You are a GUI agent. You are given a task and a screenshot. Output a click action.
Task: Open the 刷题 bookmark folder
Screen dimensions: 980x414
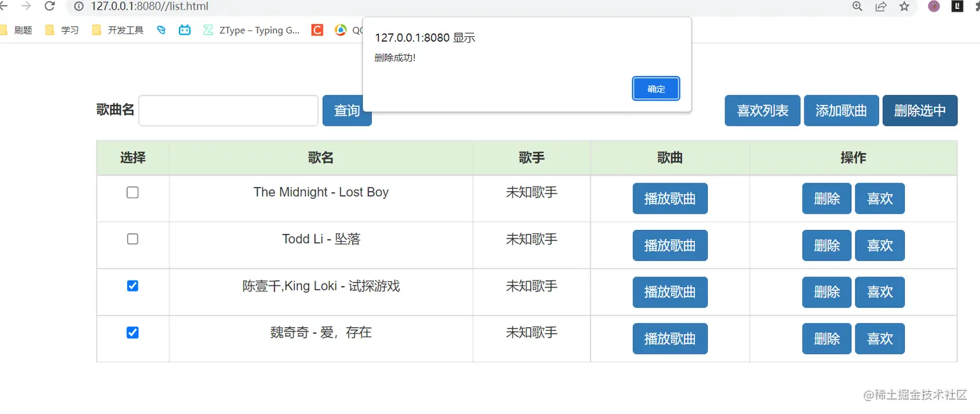pyautogui.click(x=16, y=30)
